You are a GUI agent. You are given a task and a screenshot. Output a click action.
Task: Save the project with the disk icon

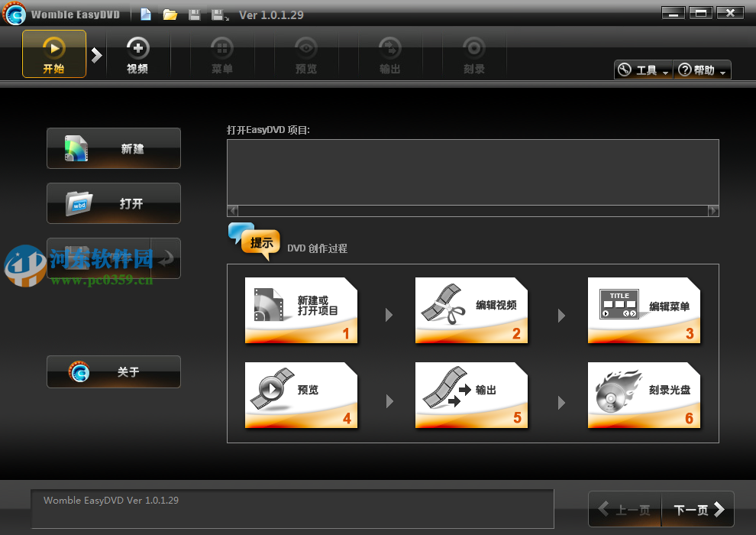[x=193, y=13]
